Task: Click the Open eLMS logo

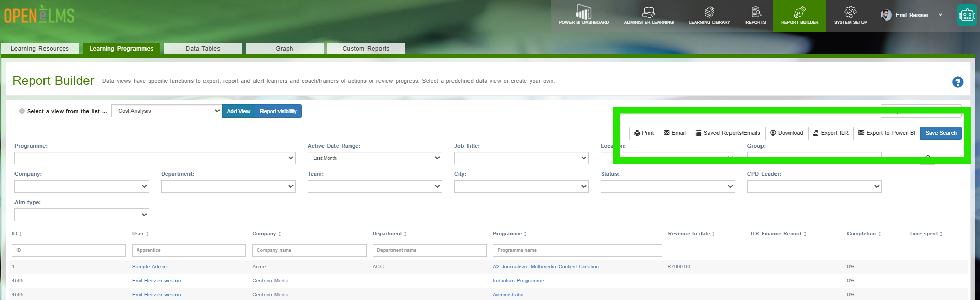Action: [x=39, y=14]
